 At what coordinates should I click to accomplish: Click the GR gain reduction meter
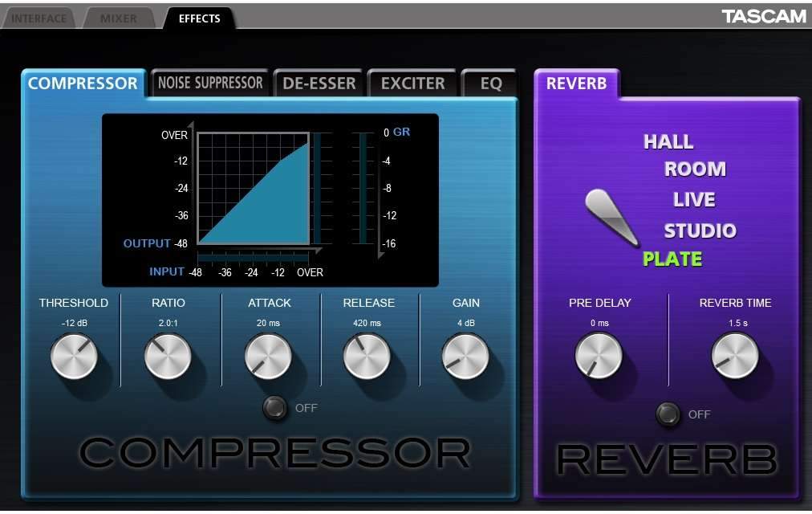363,188
